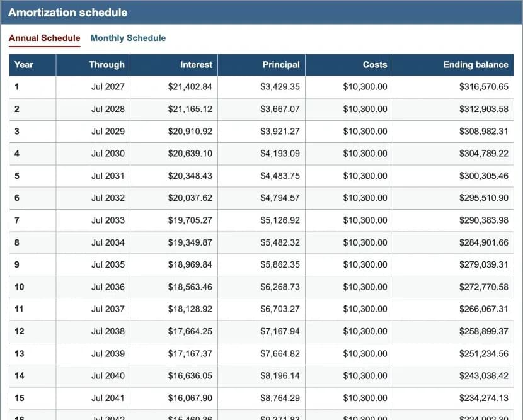Select interest value $19,705.27

190,220
